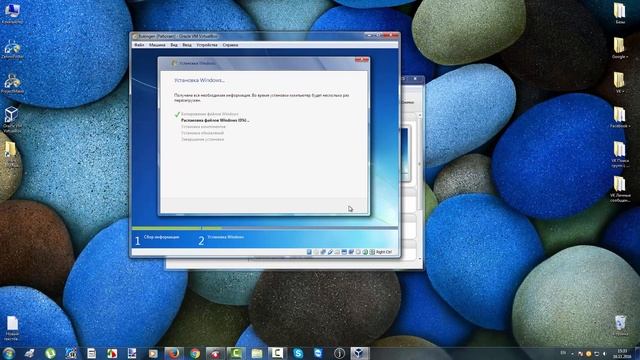Screen dimensions: 640x360
Task: Open the white Camtasia Recorder icon in taskbar
Action: [x=277, y=353]
